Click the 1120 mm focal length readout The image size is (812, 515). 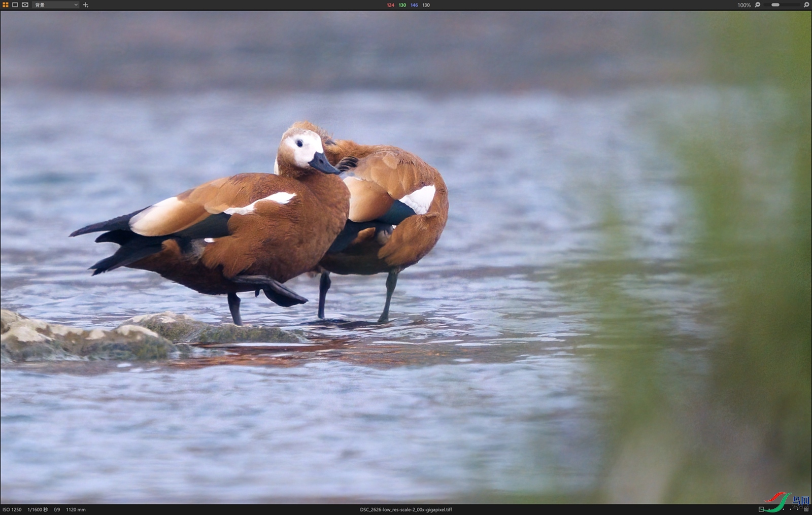coord(76,509)
